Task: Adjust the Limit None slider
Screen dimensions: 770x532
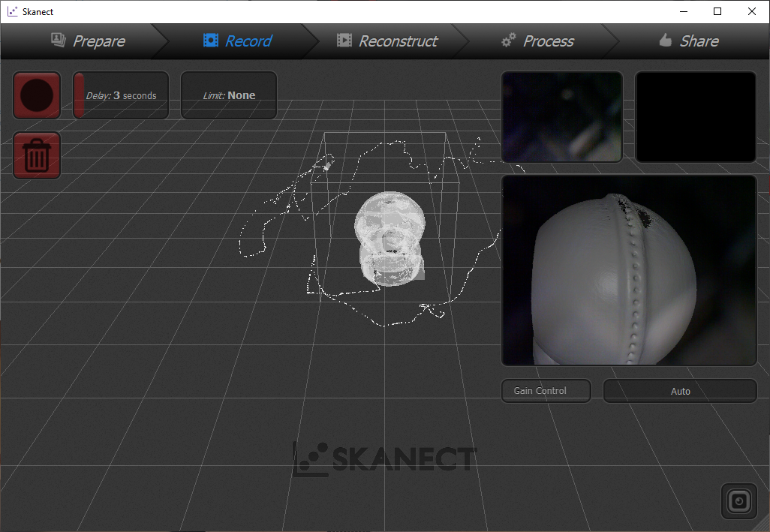Action: tap(229, 95)
